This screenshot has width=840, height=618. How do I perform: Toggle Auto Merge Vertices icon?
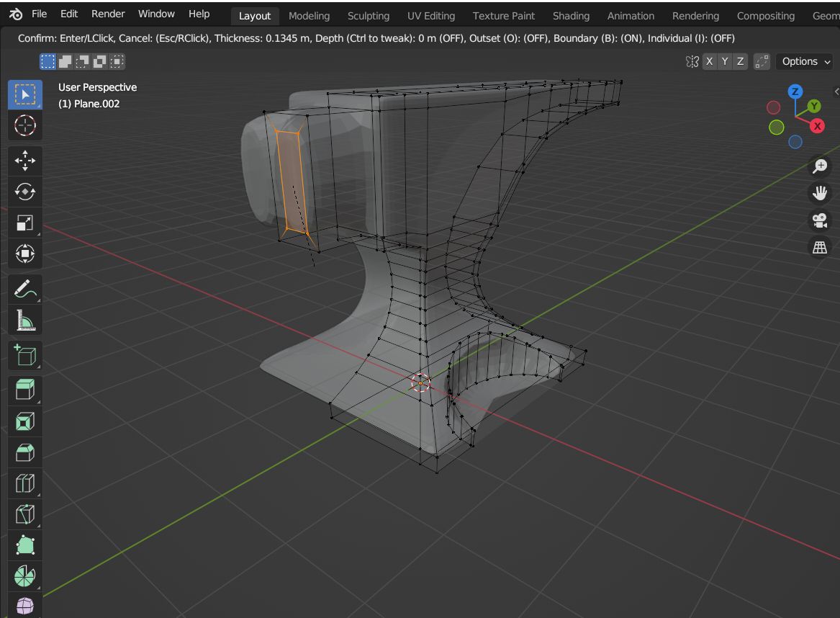click(x=762, y=62)
